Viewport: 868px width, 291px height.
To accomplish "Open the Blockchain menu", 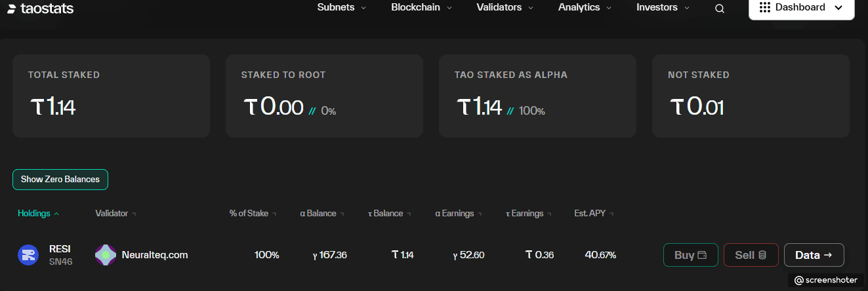I will tap(421, 8).
